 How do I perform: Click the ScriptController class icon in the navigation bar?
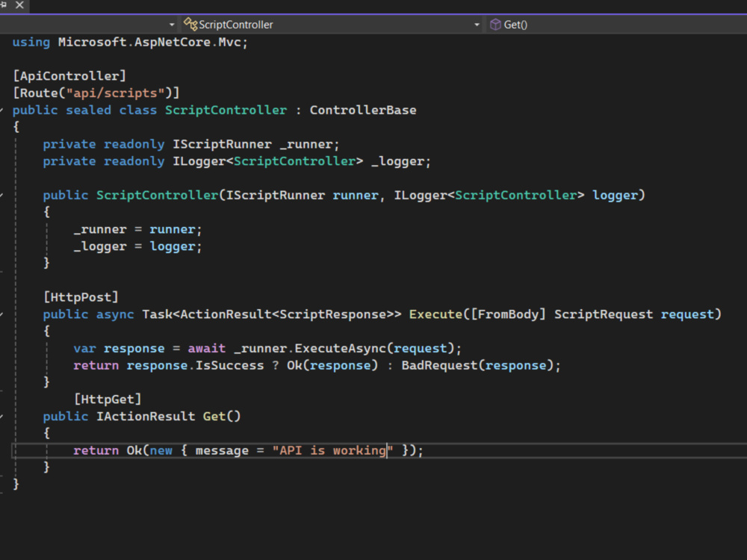click(190, 24)
